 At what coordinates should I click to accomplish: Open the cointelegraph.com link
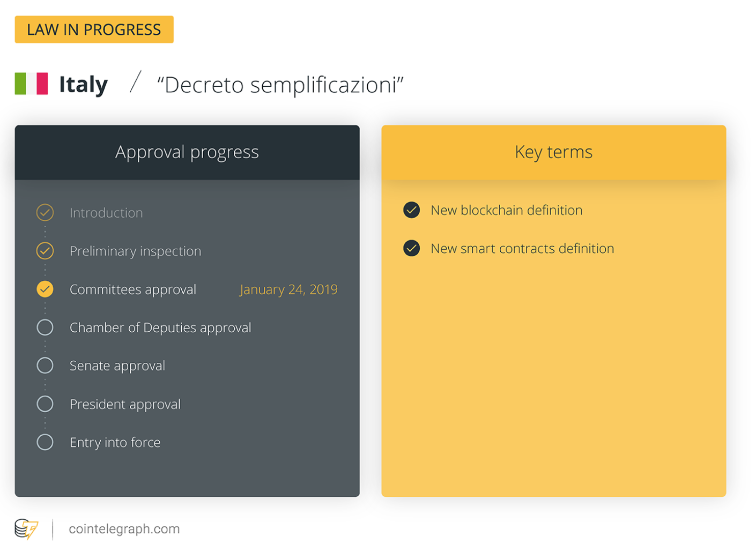[124, 529]
